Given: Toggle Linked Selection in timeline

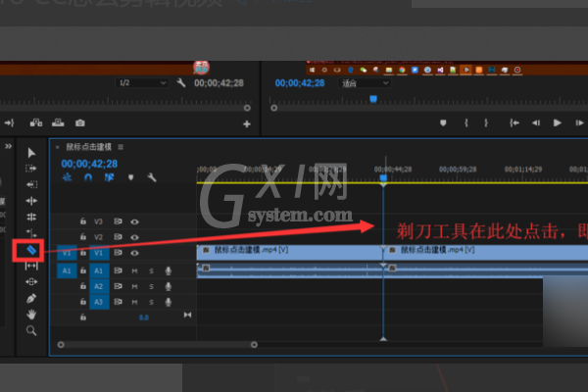Looking at the screenshot, I should click(109, 177).
